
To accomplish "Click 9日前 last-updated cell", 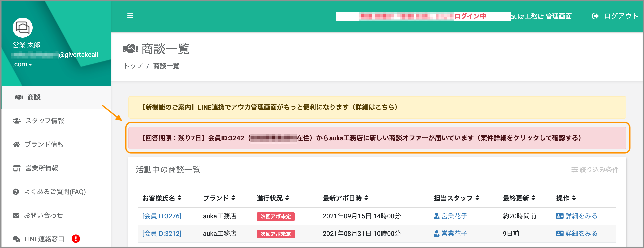I will [511, 234].
